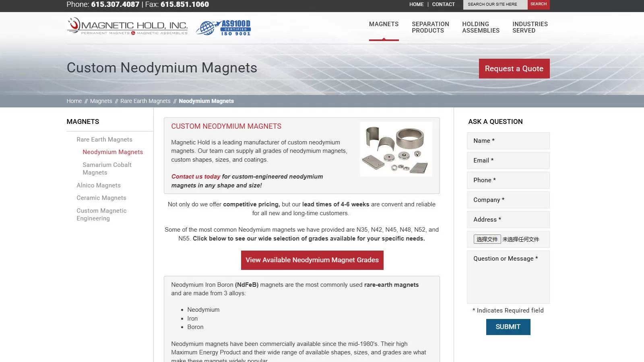This screenshot has width=644, height=362.
Task: Click the red magnet icon in the logo
Action: click(x=74, y=25)
